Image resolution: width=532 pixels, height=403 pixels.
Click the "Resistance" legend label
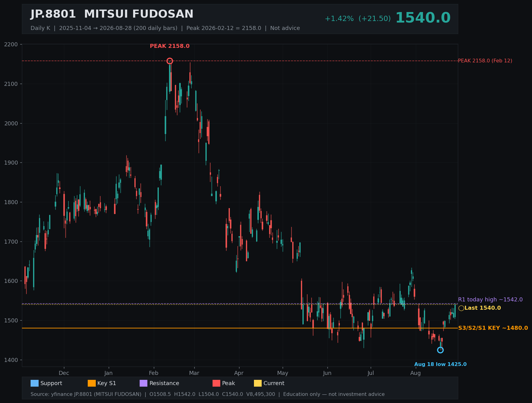click(164, 383)
